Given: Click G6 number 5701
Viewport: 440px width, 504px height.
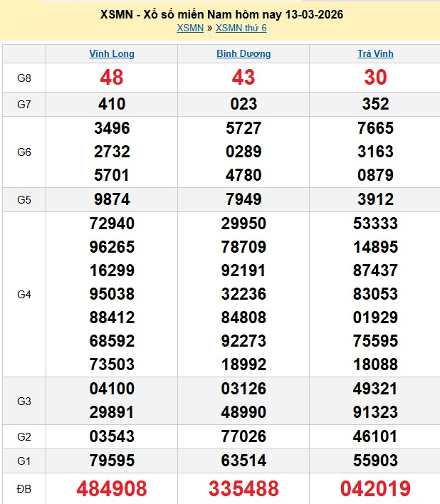Looking at the screenshot, I should coord(112,175).
